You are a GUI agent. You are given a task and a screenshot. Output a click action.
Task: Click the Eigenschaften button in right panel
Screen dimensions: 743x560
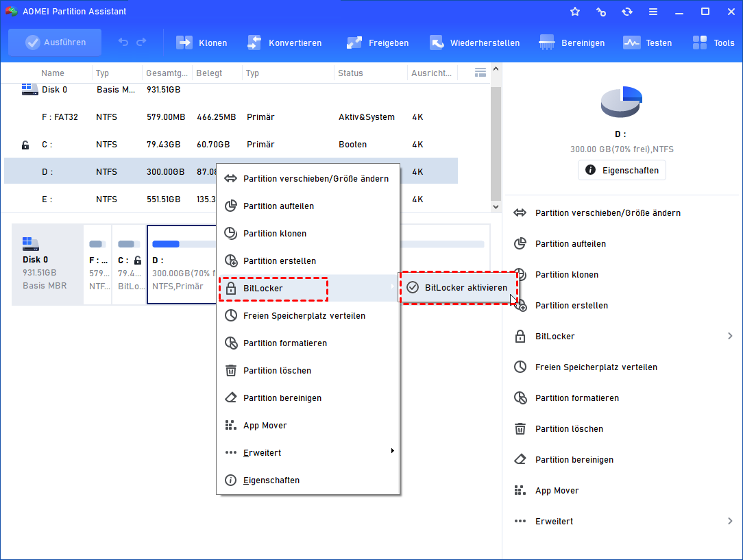click(622, 170)
